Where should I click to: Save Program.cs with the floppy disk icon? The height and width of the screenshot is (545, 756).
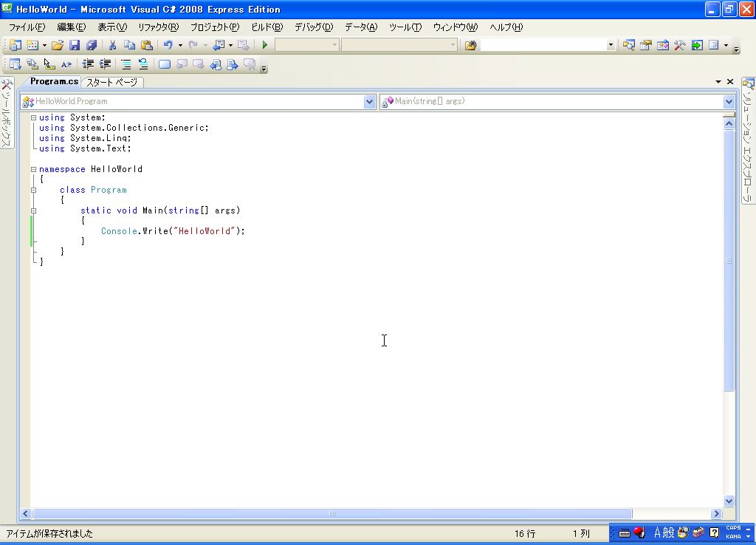pyautogui.click(x=75, y=45)
